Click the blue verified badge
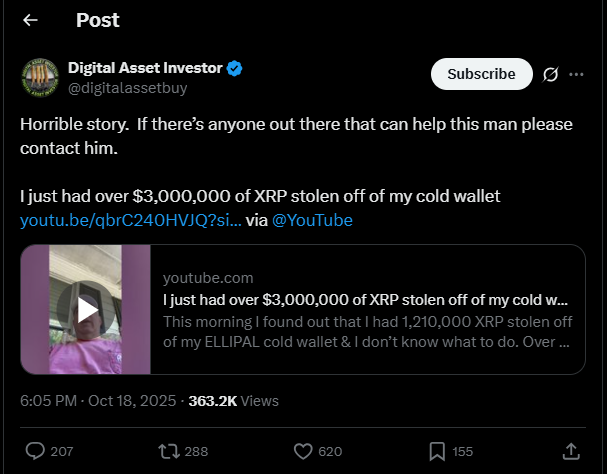This screenshot has width=607, height=474. coord(235,68)
